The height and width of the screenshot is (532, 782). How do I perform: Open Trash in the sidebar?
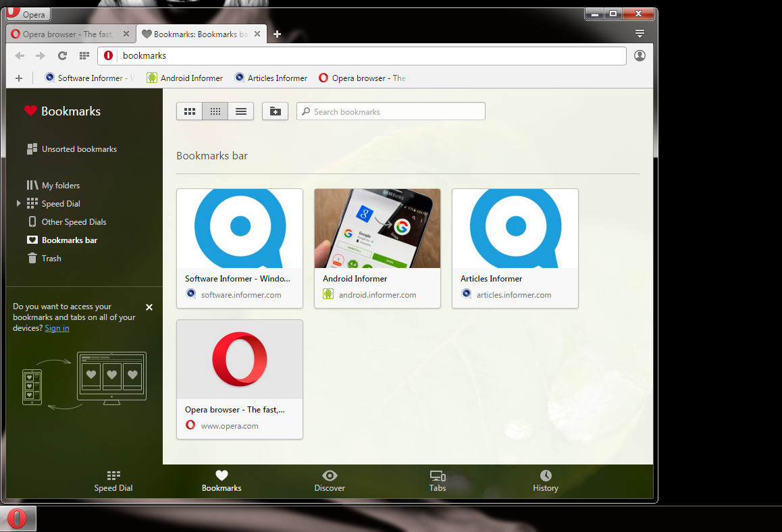click(x=45, y=259)
